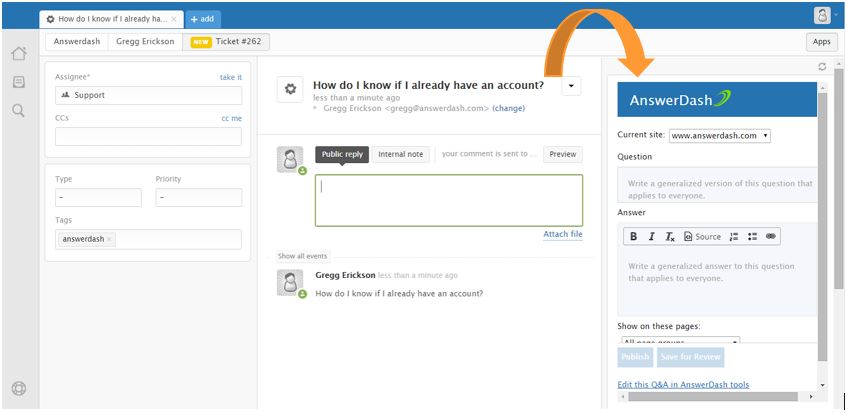The image size is (846, 413).
Task: Open the support lifebuoy icon at sidebar bottom
Action: (x=19, y=389)
